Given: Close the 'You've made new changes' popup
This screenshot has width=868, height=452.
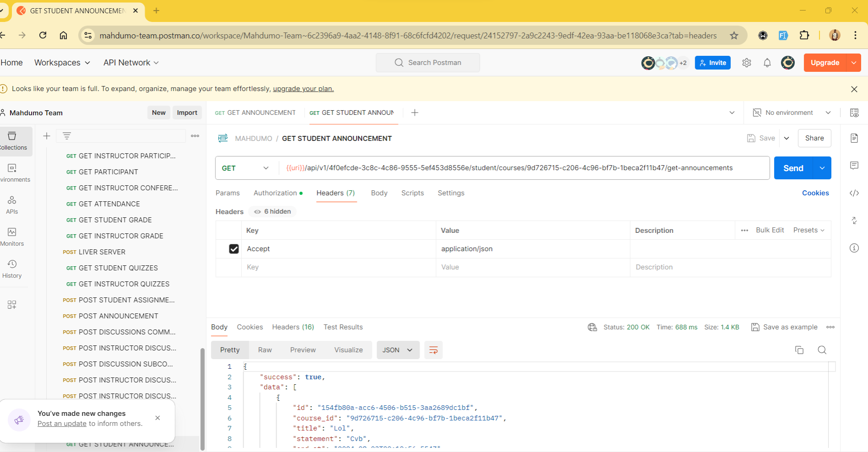Looking at the screenshot, I should 157,418.
